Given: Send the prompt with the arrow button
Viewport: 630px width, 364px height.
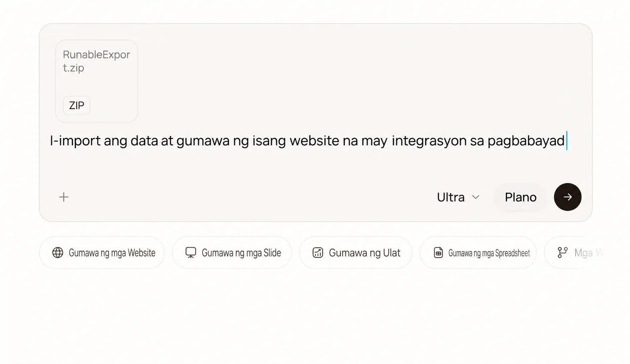Looking at the screenshot, I should click(567, 197).
